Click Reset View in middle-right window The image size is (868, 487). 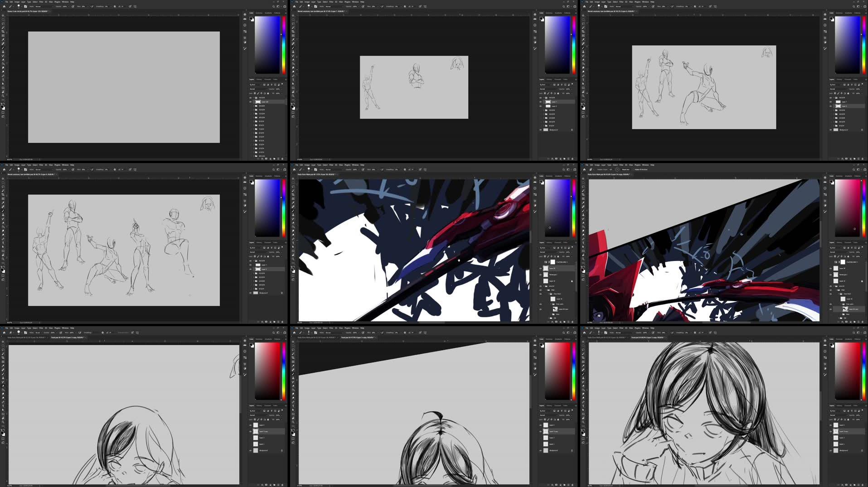pyautogui.click(x=626, y=169)
